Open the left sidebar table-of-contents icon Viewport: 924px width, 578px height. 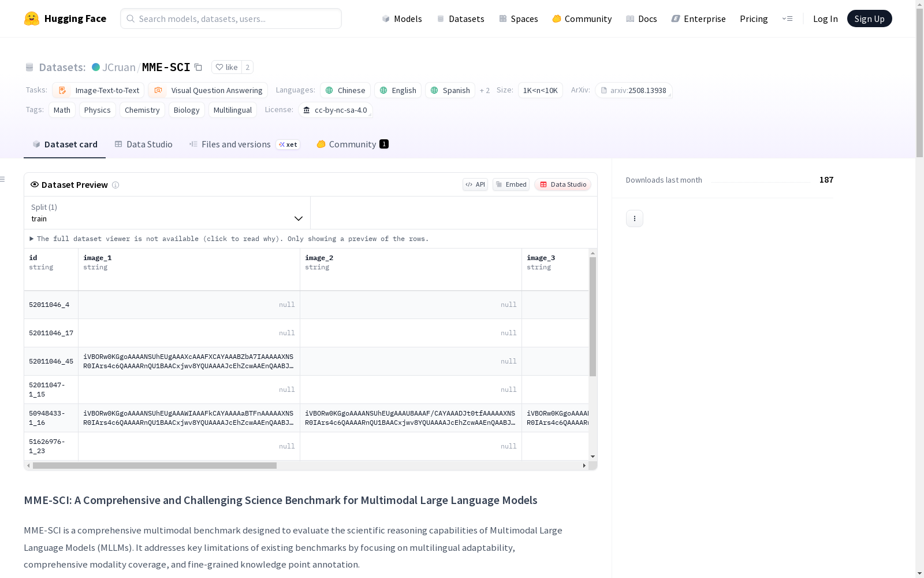[2, 179]
